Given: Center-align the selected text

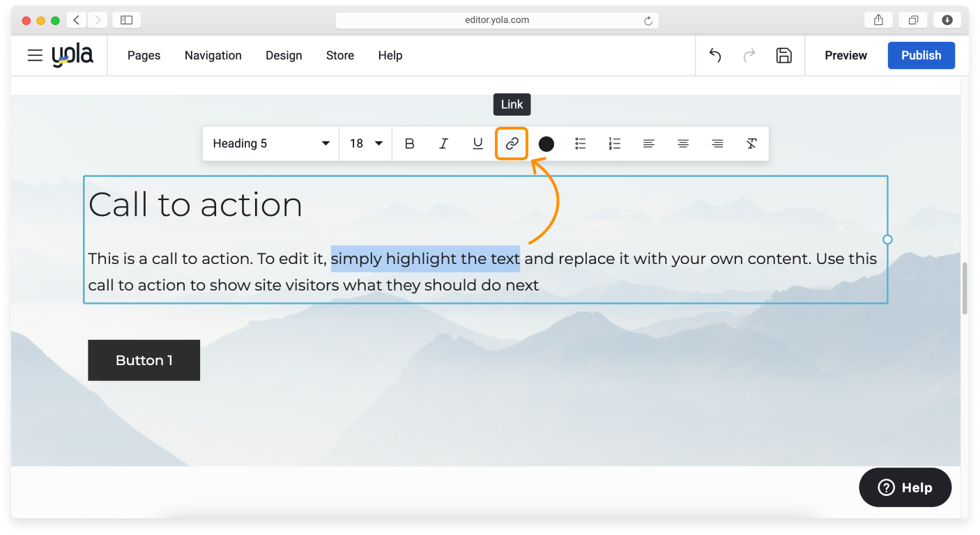Looking at the screenshot, I should (683, 144).
